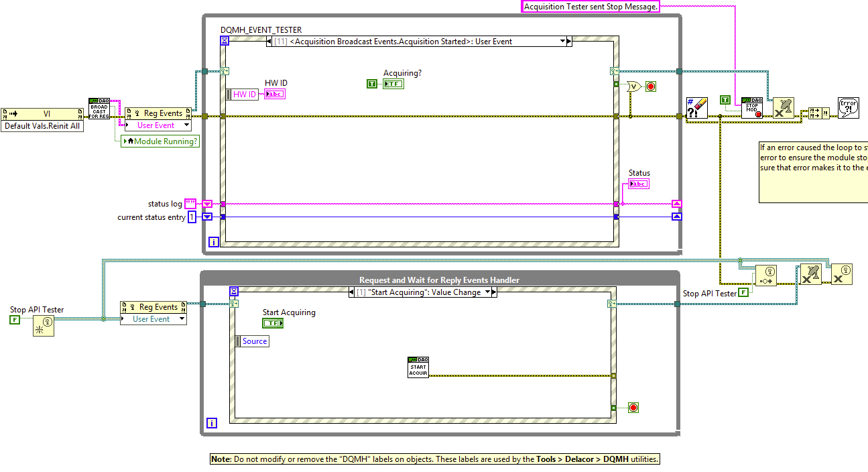Click the VI class header of the invoke node
The image size is (868, 472).
[x=43, y=114]
